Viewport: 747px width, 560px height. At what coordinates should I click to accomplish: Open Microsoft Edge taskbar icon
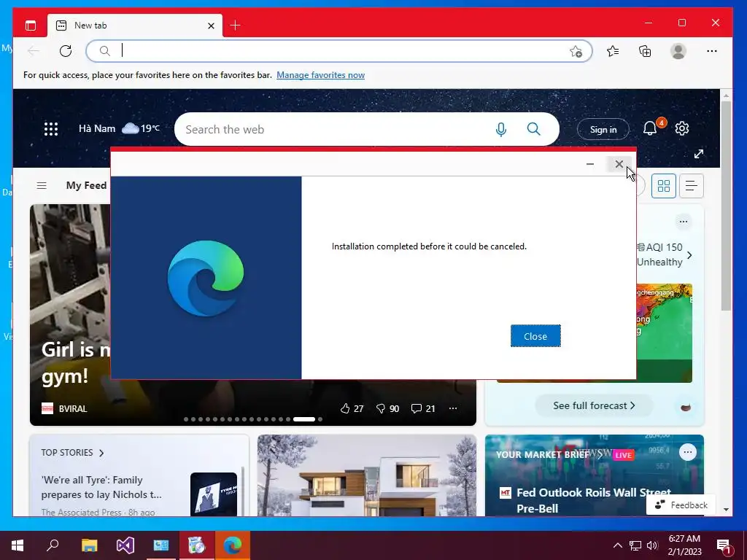pos(233,545)
